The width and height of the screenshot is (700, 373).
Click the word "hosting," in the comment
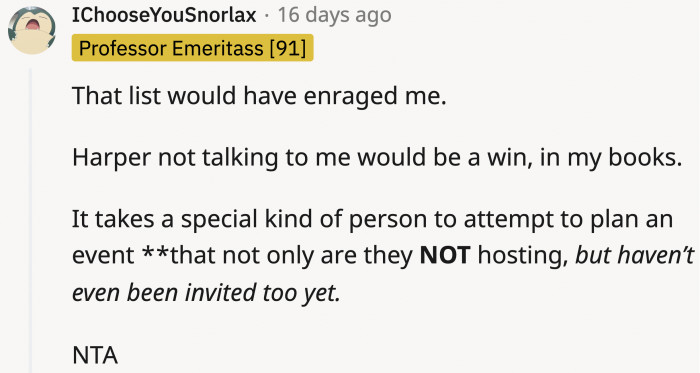tap(523, 256)
